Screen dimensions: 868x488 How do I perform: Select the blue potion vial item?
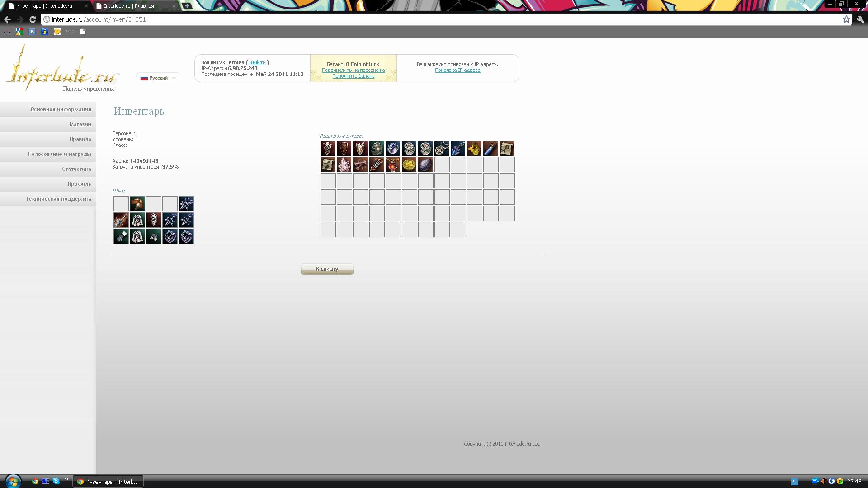pos(490,149)
